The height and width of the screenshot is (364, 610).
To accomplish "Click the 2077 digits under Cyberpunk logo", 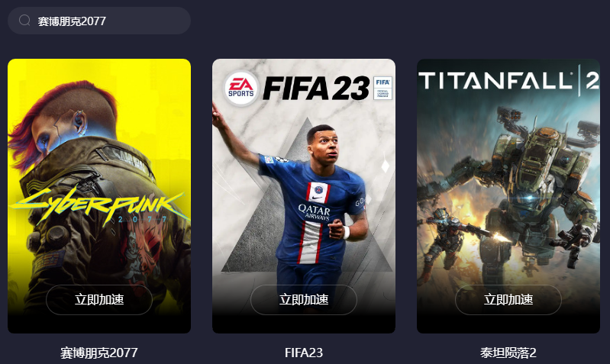I will click(x=143, y=220).
